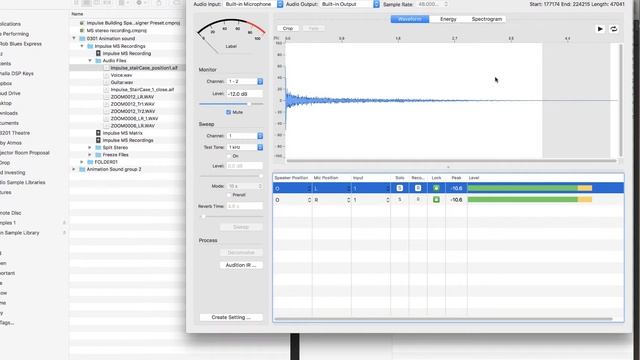Click the Monitor Level -12.0 dB field
This screenshot has height=360, width=640.
point(244,94)
